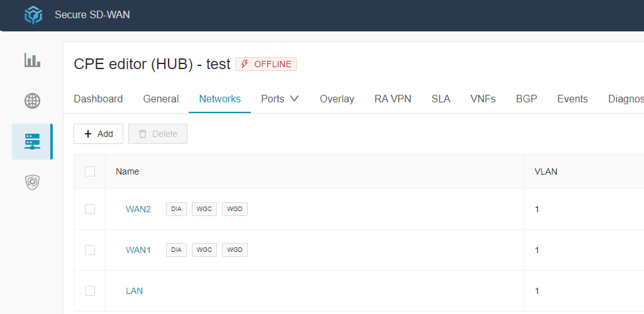This screenshot has width=644, height=314.
Task: Open the shield security sidebar icon
Action: point(32,182)
